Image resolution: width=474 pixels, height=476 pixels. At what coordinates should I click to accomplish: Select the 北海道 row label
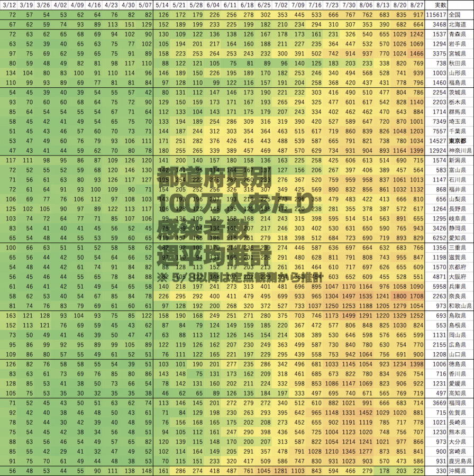[x=457, y=24]
